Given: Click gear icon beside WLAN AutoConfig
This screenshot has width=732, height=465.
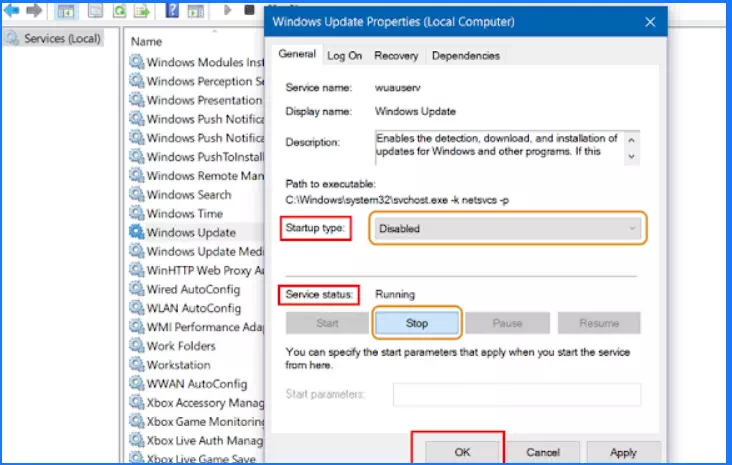Looking at the screenshot, I should pos(136,308).
